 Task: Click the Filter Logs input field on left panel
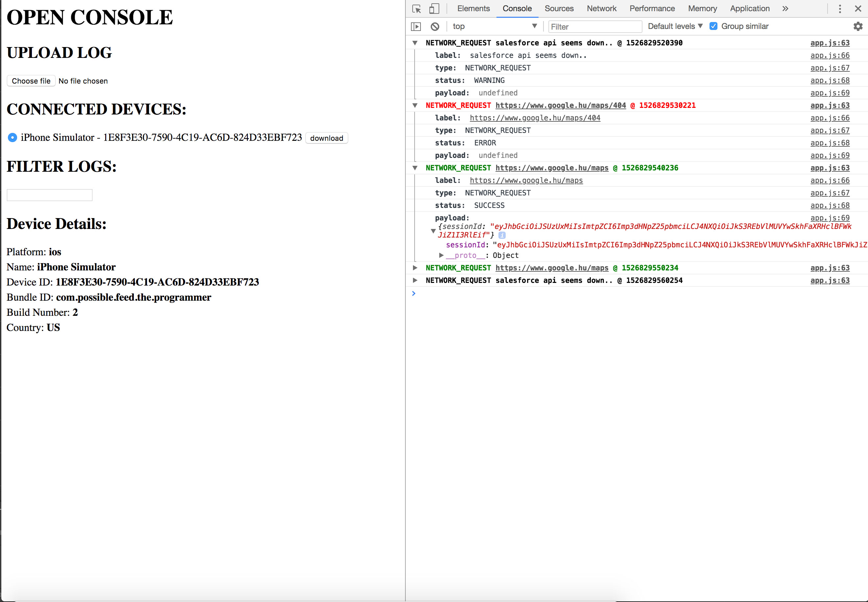click(49, 195)
